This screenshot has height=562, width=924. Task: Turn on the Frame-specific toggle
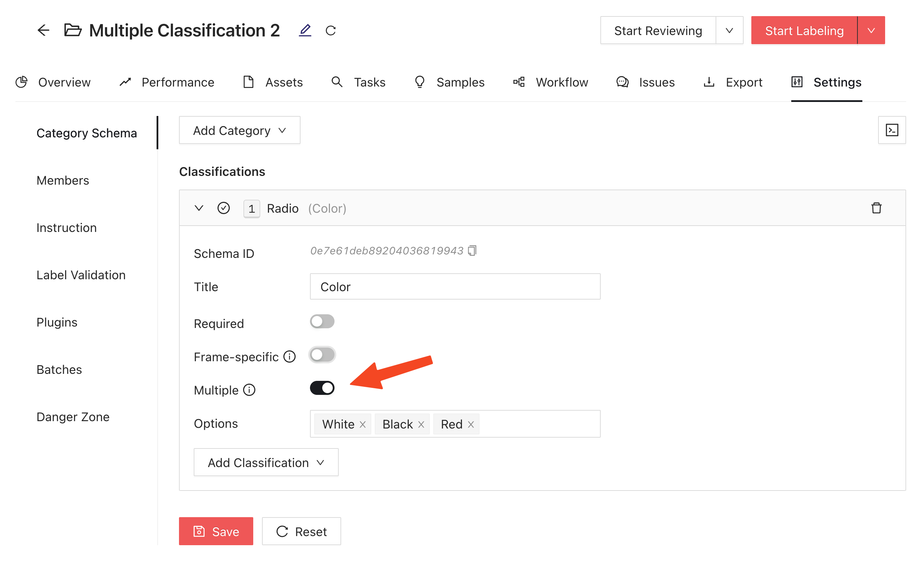coord(322,355)
